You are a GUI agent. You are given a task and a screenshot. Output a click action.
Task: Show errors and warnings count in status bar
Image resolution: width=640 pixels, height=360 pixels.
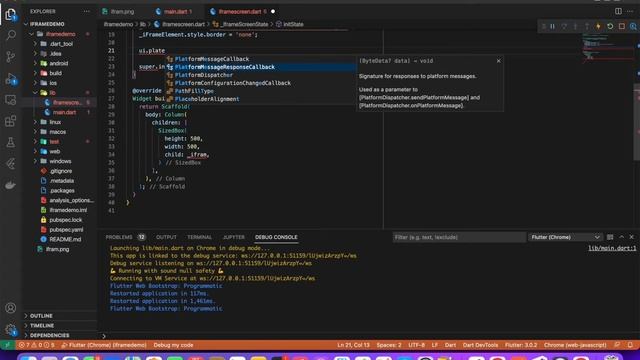point(36,345)
